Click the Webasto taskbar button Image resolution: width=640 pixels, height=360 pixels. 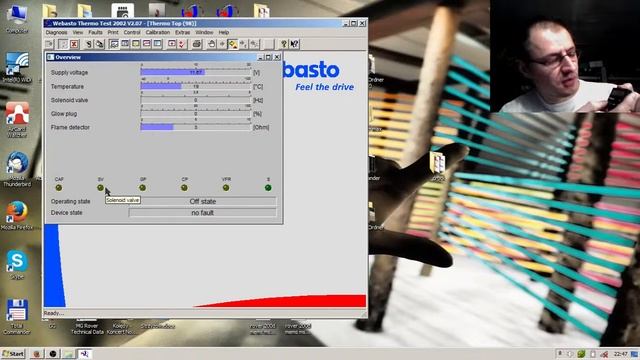coord(84,353)
